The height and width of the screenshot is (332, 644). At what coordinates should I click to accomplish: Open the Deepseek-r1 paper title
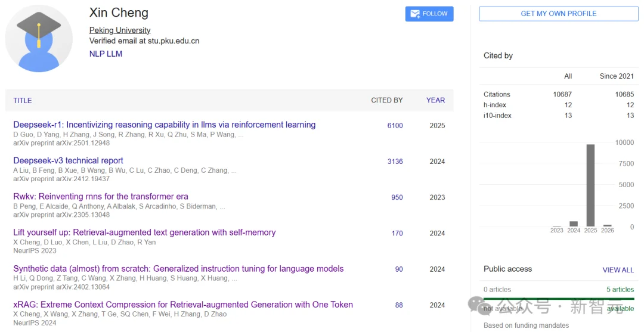tap(164, 125)
